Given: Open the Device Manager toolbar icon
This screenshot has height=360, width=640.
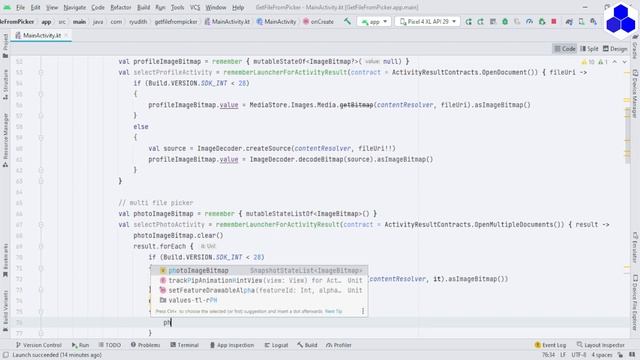Looking at the screenshot, I should (x=581, y=22).
